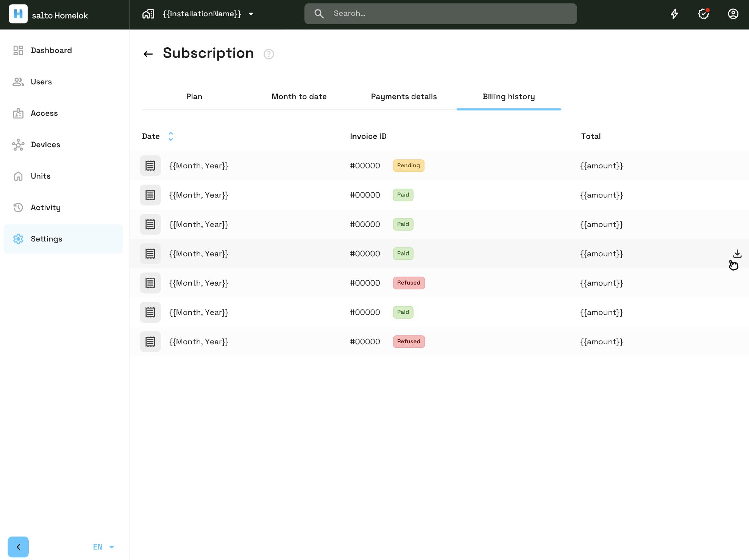Click the invoice document icon in the Pending row
Screen dimensions: 749x560
[150, 166]
